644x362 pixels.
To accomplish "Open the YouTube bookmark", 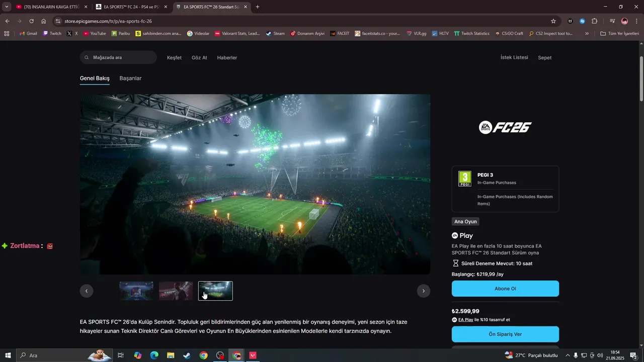I will pos(95,34).
